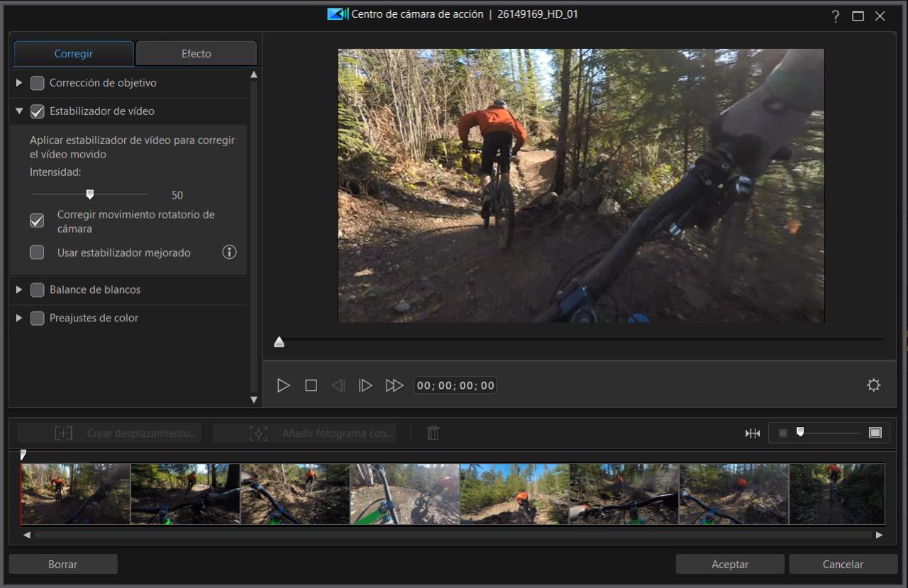Click the split marker icon above timeline
Viewport: 908px width, 588px height.
pos(753,433)
